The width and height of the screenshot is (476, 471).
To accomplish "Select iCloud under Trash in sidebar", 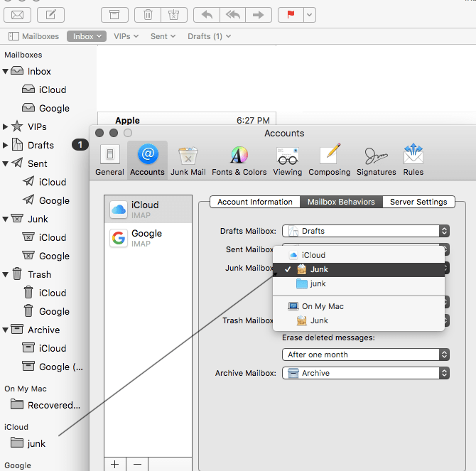I will 44,293.
